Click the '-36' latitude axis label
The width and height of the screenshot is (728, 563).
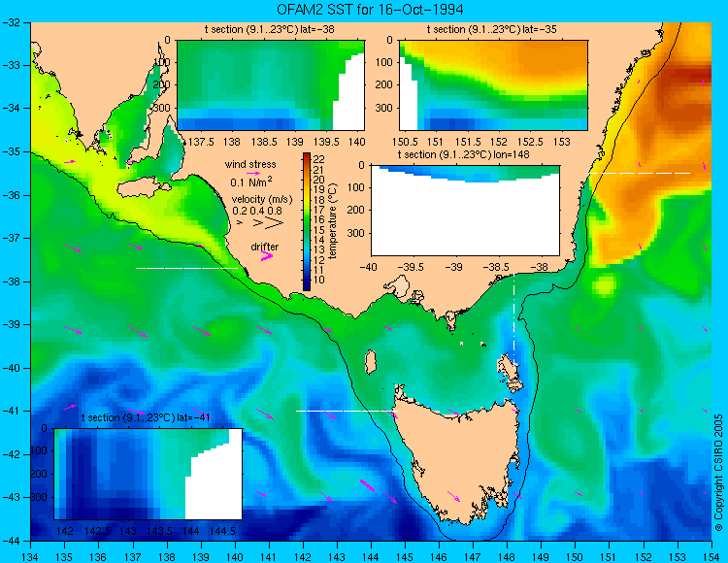pos(11,195)
